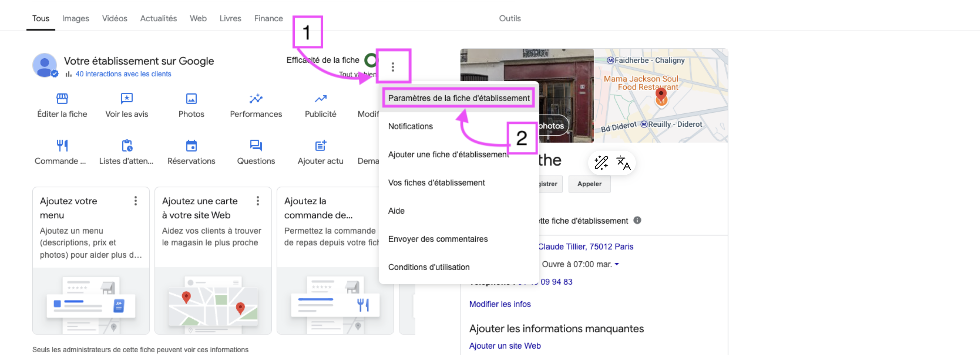
Task: Open Conditions d'utilisation menu entry
Action: (x=458, y=267)
